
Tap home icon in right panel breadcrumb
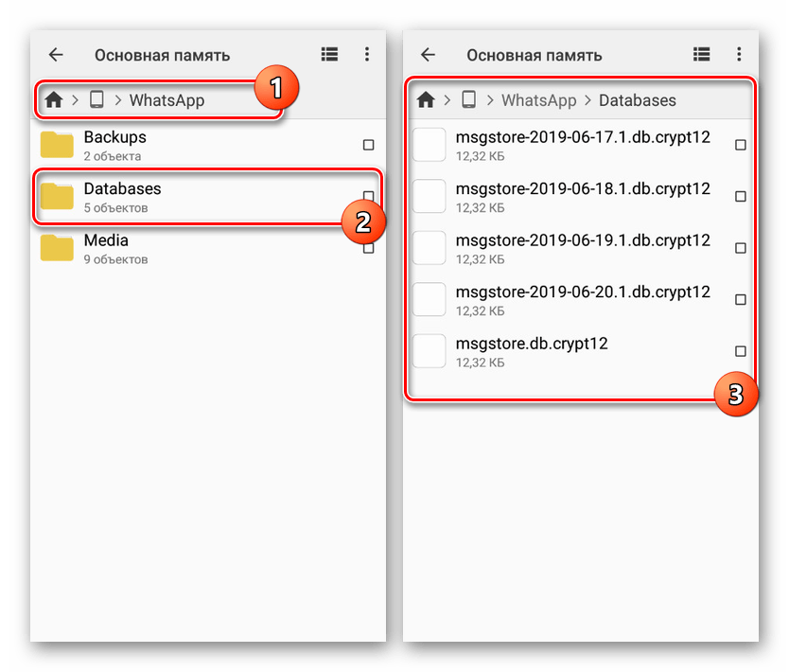pos(426,99)
